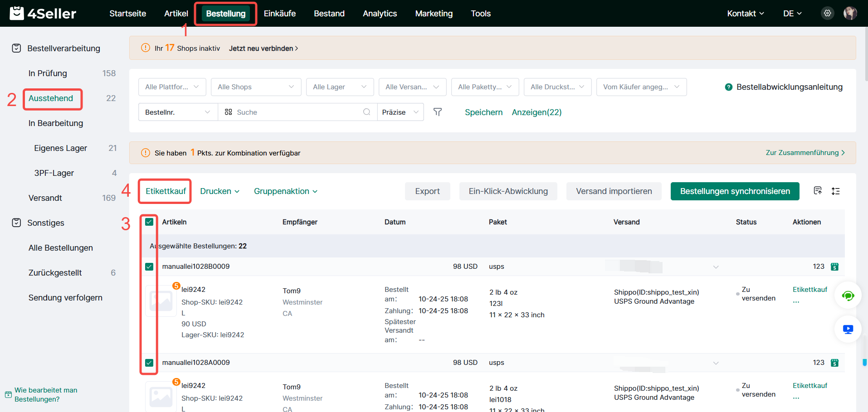Uncheck order manuallei1028A0009
Viewport: 868px width, 412px height.
point(149,363)
